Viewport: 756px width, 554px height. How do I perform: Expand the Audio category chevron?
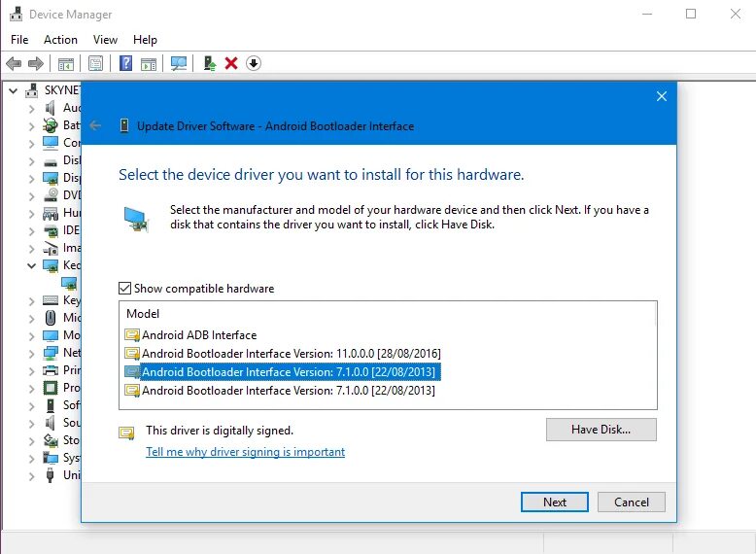pos(32,109)
